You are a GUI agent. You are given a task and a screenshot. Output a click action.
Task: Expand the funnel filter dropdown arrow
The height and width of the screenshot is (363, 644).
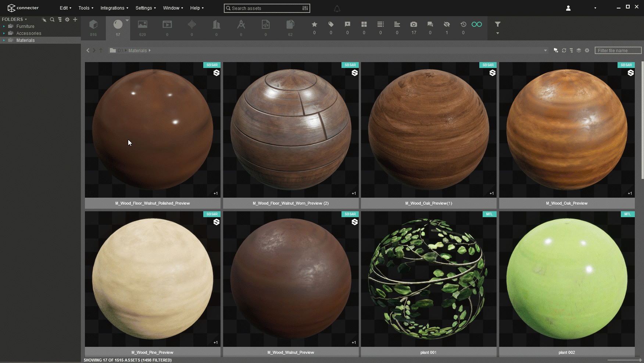click(497, 33)
